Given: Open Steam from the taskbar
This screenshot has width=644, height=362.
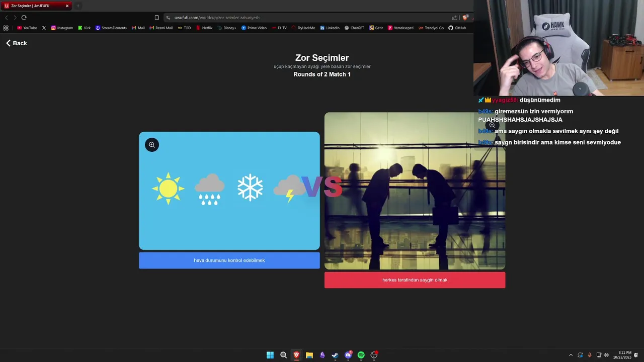Looking at the screenshot, I should tap(335, 355).
